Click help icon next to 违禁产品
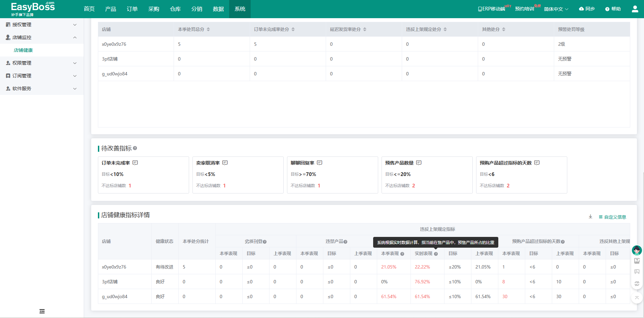This screenshot has width=644, height=318. 346,242
